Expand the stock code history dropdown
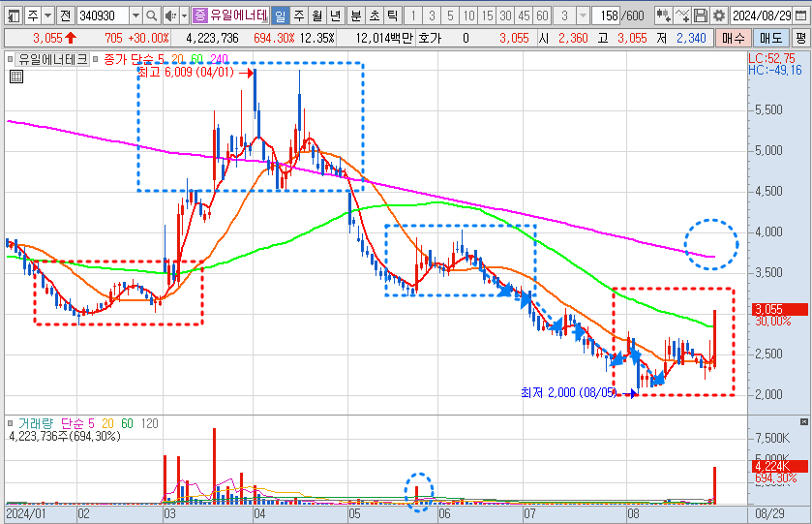812x524 pixels. click(135, 16)
